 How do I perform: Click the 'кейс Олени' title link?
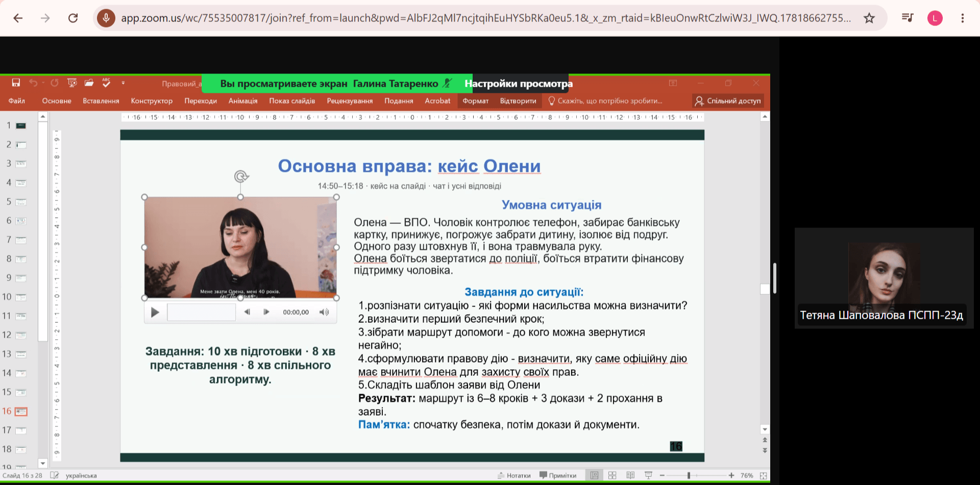tap(489, 166)
